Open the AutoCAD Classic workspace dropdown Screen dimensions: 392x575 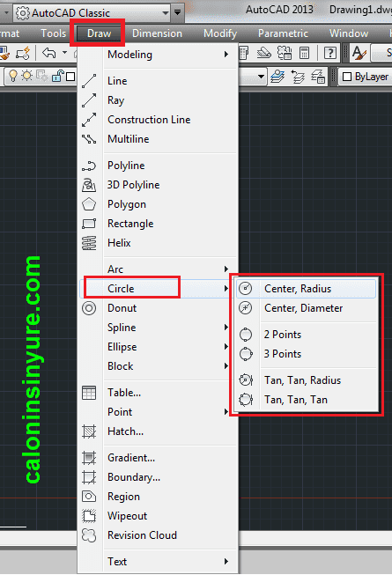coord(92,13)
